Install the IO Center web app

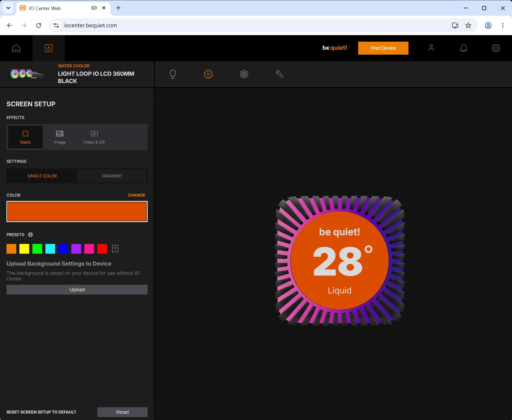pyautogui.click(x=455, y=25)
